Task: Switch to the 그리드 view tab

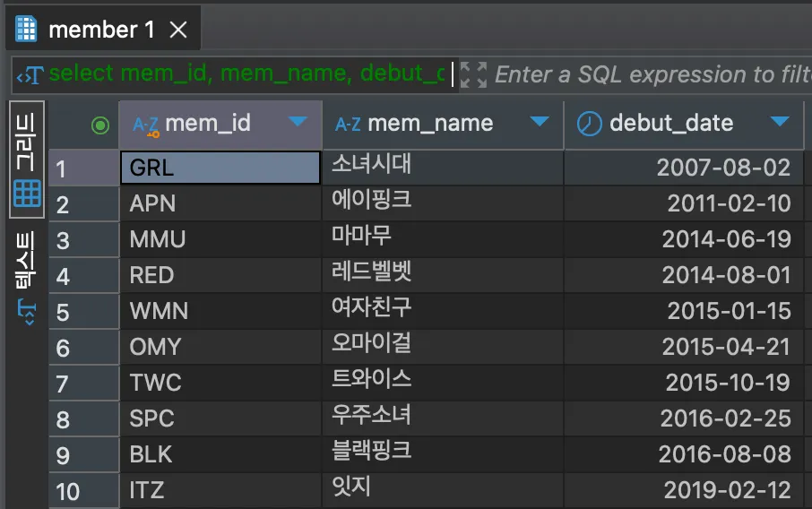Action: coord(27,160)
